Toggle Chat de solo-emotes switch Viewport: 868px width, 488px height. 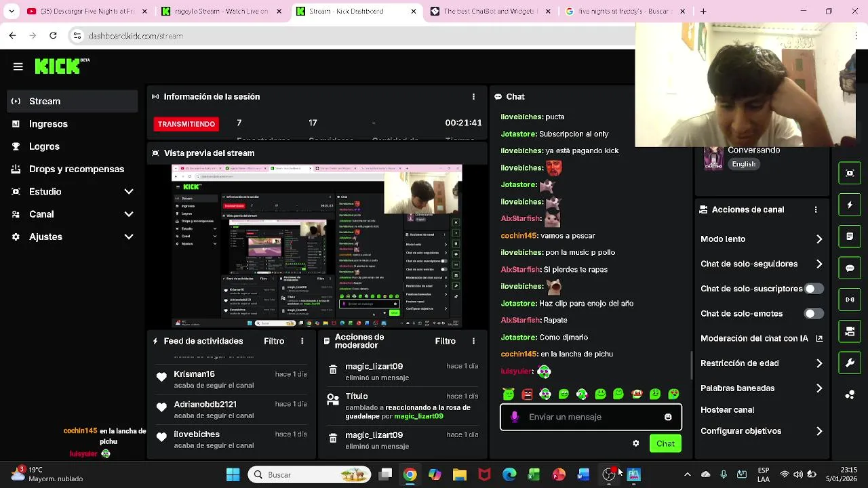point(814,314)
